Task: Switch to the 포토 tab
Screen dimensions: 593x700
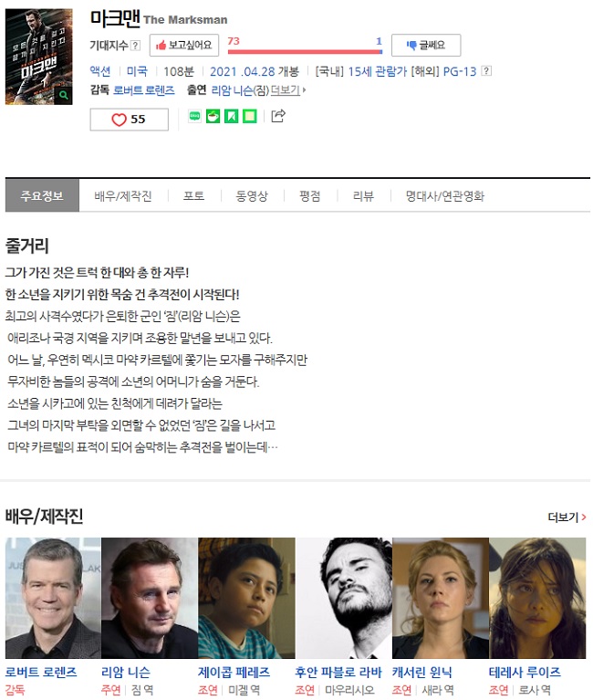Action: click(x=193, y=196)
